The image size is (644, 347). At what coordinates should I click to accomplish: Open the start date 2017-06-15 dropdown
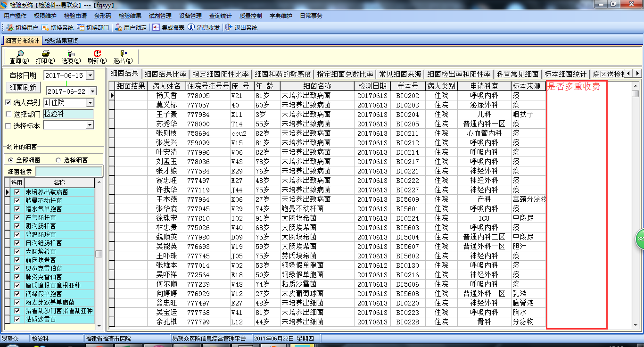click(91, 75)
